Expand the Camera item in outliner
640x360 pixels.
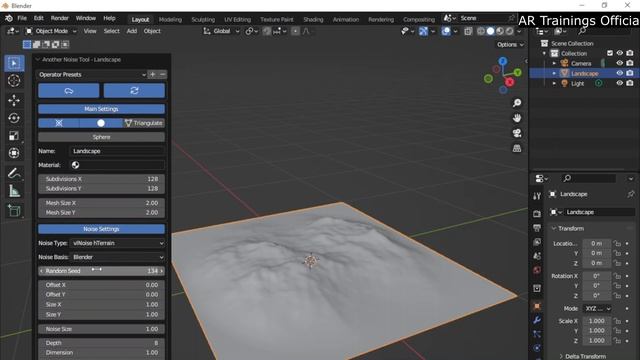coord(554,63)
